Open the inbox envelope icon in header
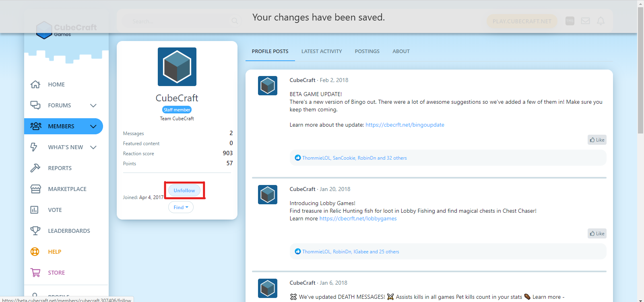Image resolution: width=644 pixels, height=302 pixels. [586, 21]
